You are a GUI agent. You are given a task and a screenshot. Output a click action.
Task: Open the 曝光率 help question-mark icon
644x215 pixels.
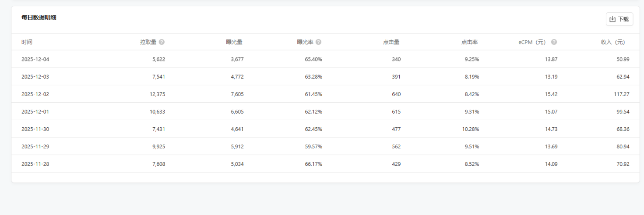point(318,42)
